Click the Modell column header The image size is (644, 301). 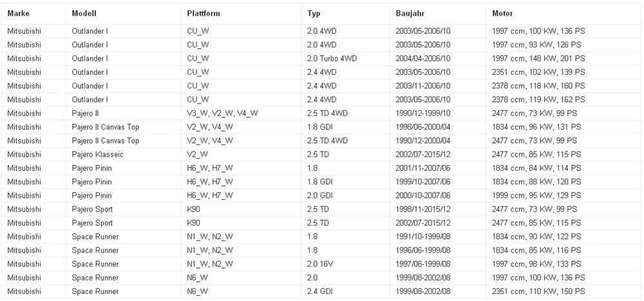coord(124,14)
